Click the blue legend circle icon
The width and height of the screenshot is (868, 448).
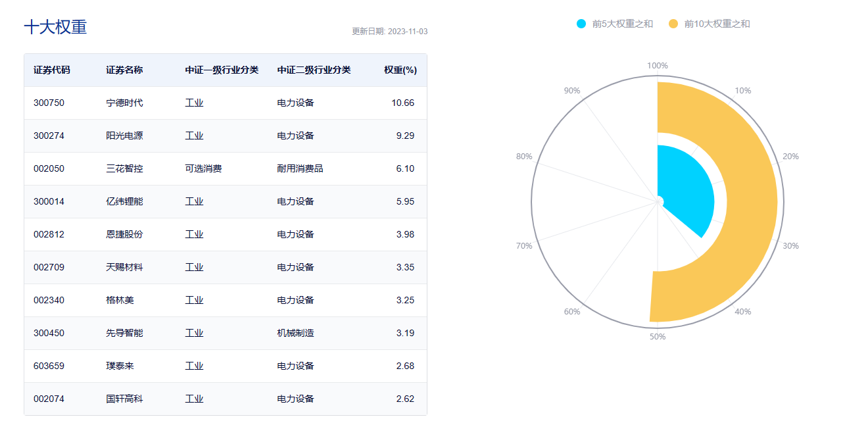click(x=581, y=24)
